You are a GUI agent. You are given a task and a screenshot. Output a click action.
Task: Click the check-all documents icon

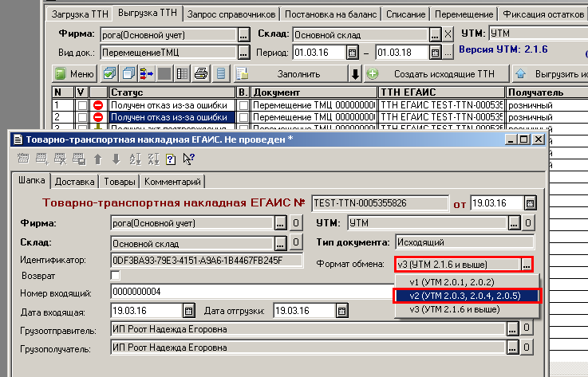[x=109, y=74]
